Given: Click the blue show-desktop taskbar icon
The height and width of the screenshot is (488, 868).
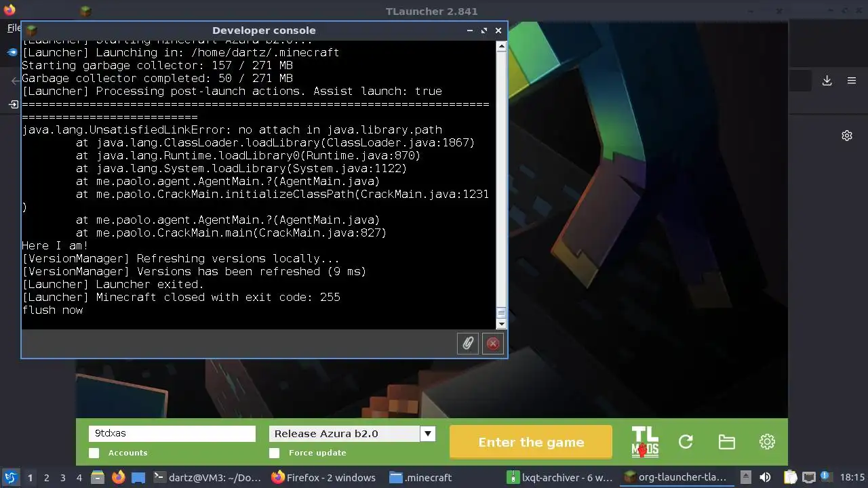Looking at the screenshot, I should coord(138,477).
